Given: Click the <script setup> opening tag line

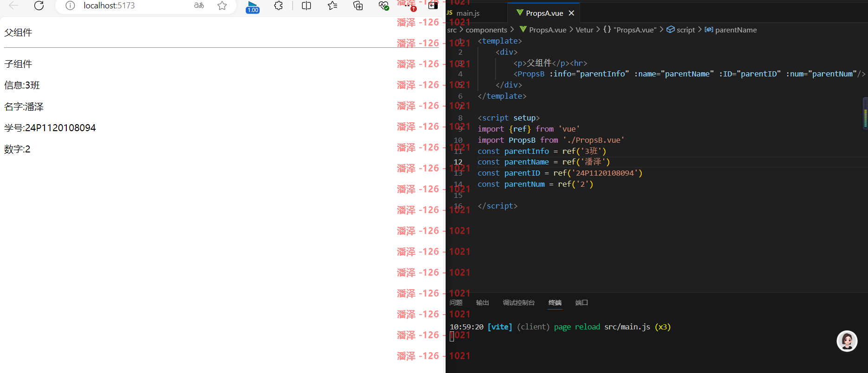Looking at the screenshot, I should point(509,118).
